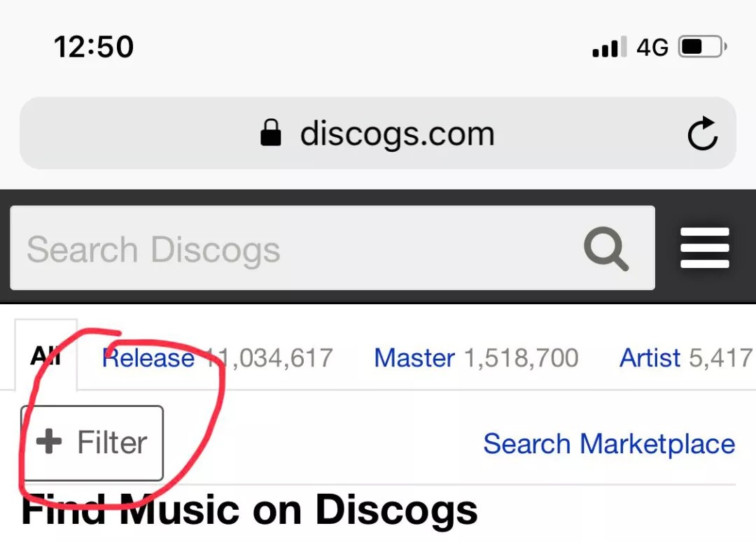Select the Master results tab
756x542 pixels.
click(x=414, y=357)
